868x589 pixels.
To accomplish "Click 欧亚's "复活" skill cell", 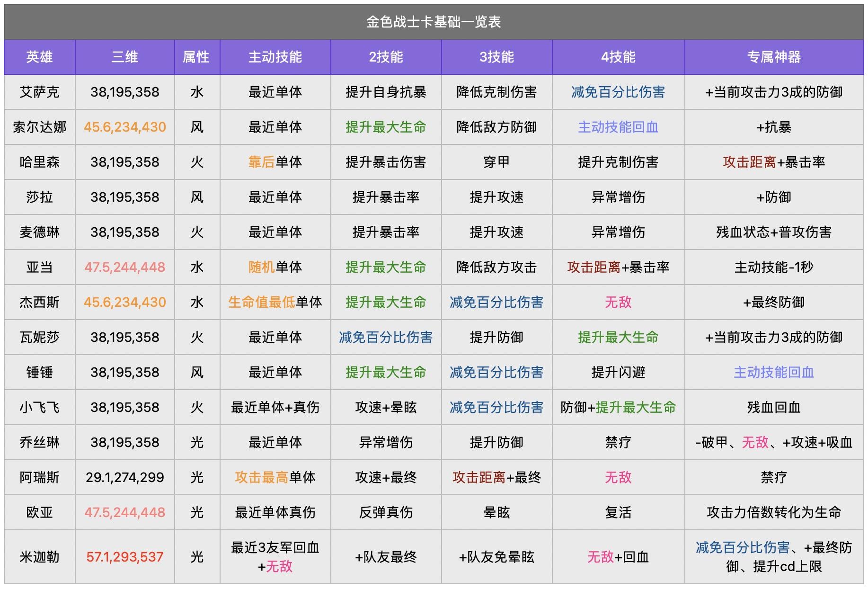I will click(x=618, y=512).
